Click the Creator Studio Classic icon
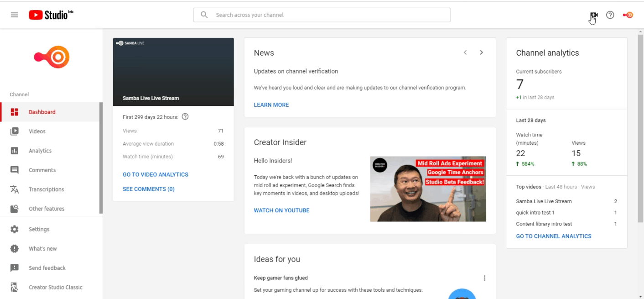 point(15,287)
